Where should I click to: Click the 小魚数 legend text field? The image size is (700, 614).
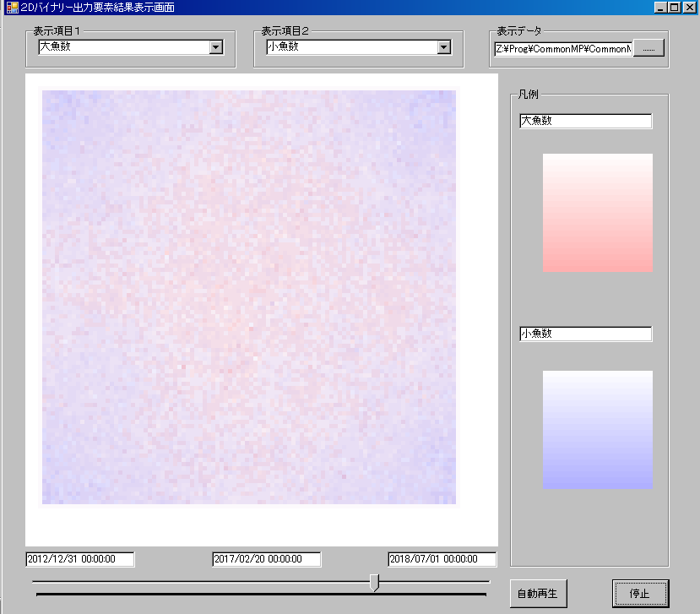(586, 334)
